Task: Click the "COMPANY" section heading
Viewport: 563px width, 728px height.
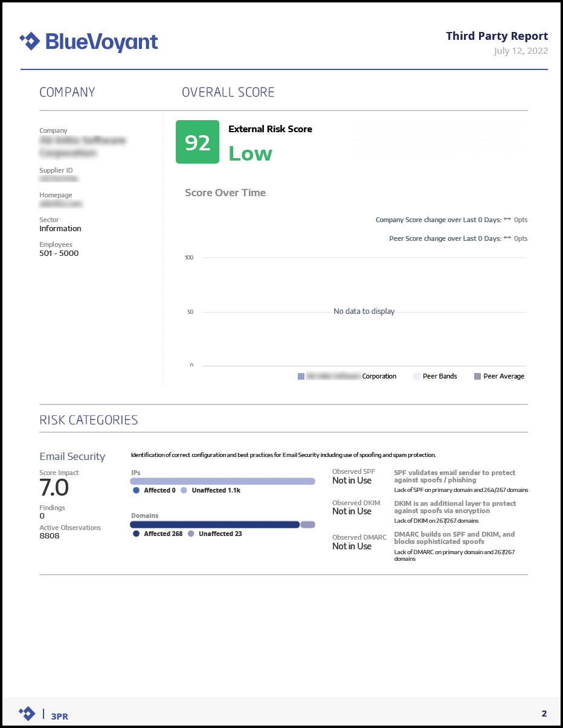Action: pyautogui.click(x=67, y=92)
